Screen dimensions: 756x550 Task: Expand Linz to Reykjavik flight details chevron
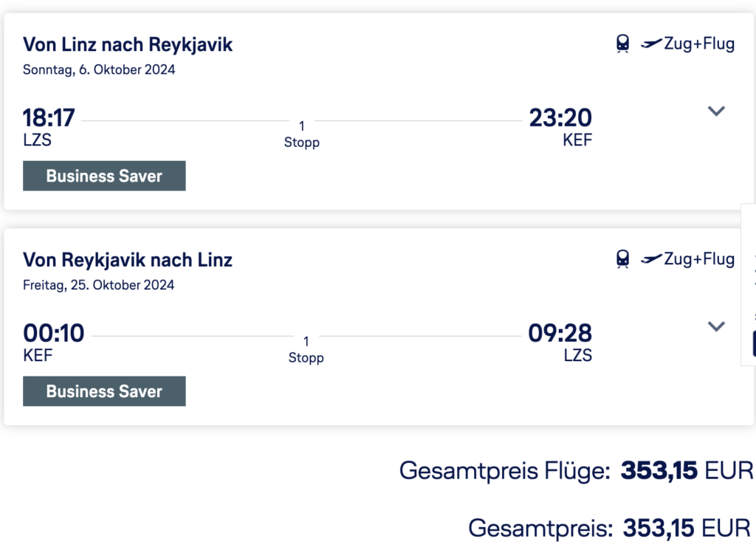pyautogui.click(x=716, y=111)
